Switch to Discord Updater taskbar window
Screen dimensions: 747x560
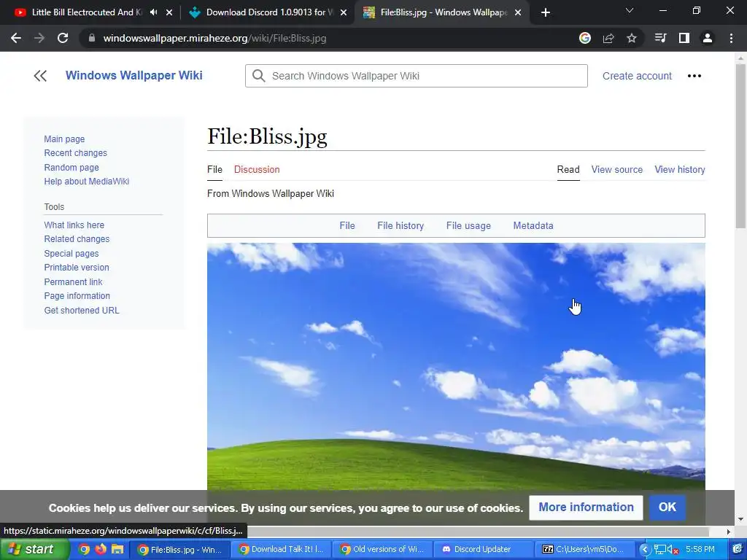coord(484,550)
